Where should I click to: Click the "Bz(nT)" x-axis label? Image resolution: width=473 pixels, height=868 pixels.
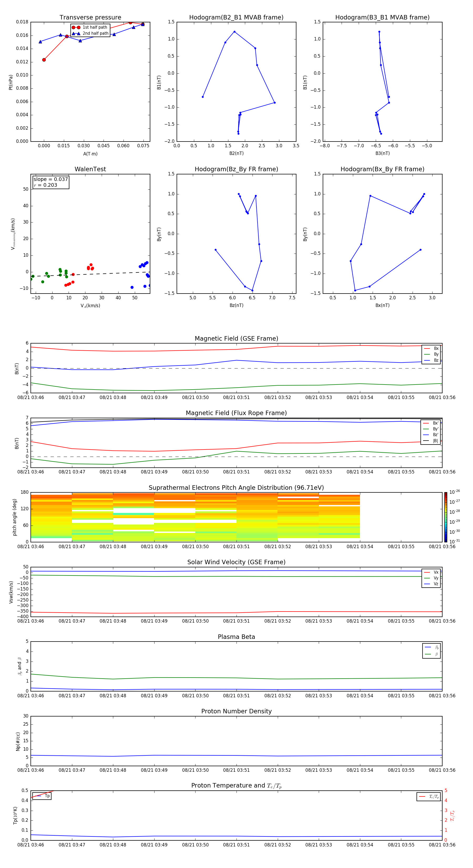click(x=236, y=305)
